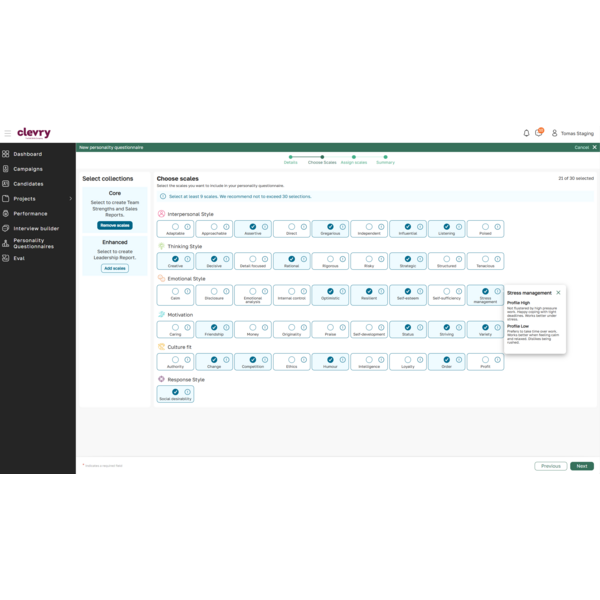Show info for the Tenacious scale
Viewport: 600px width, 600px height.
click(x=497, y=259)
